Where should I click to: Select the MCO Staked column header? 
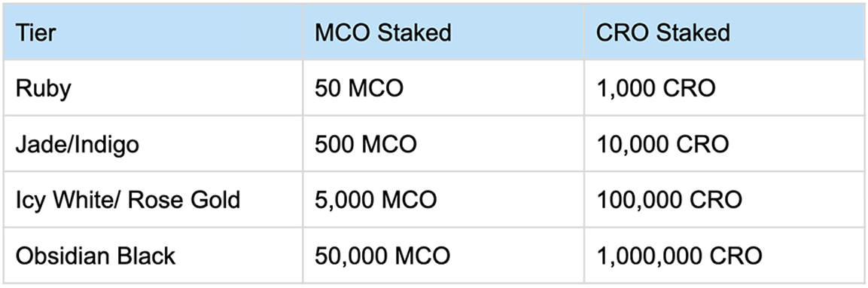pyautogui.click(x=443, y=32)
